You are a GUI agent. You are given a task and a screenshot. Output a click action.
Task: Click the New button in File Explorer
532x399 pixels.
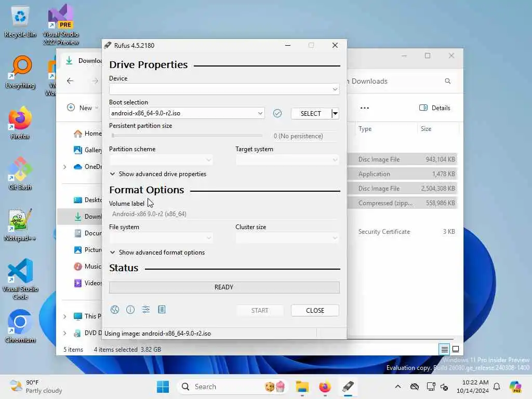pos(83,108)
